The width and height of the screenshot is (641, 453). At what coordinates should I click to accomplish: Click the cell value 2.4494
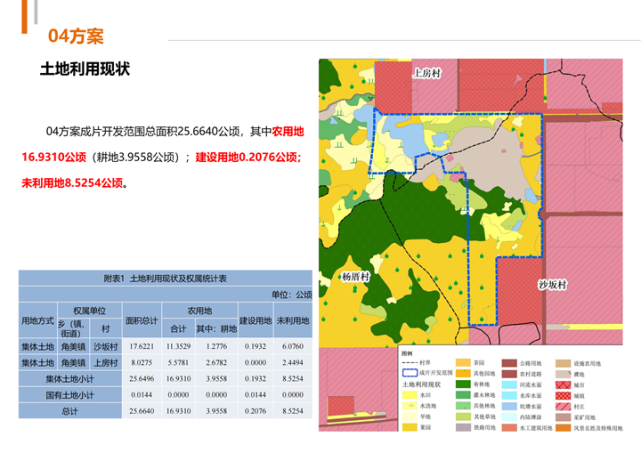[x=293, y=363]
